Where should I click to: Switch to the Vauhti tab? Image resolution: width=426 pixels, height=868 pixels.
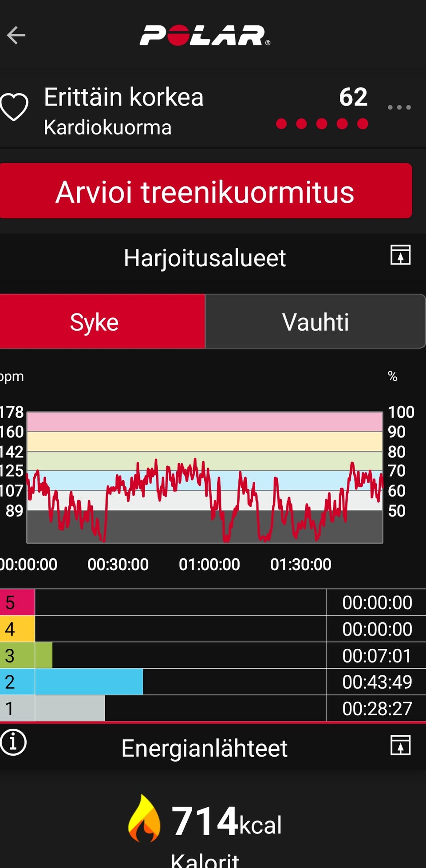pos(315,321)
